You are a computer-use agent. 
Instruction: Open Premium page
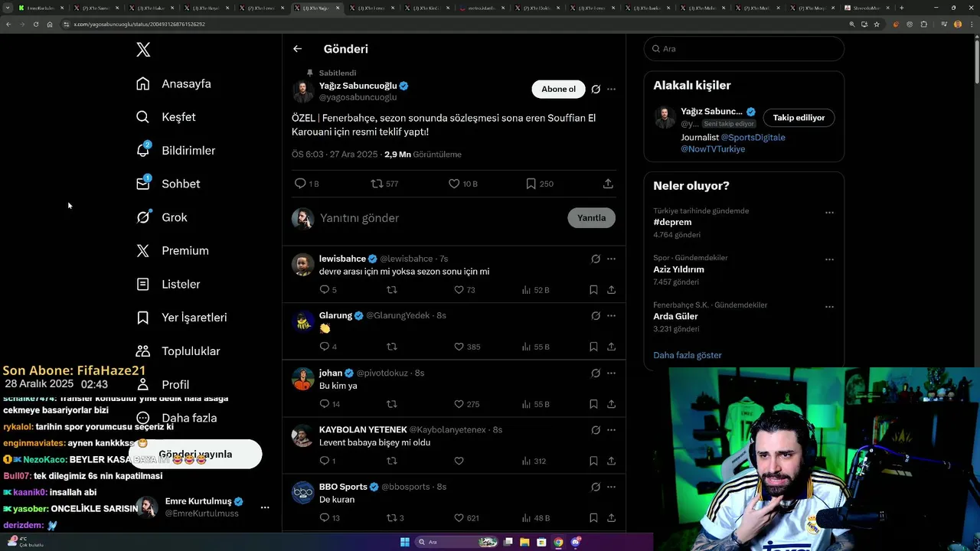pos(172,250)
